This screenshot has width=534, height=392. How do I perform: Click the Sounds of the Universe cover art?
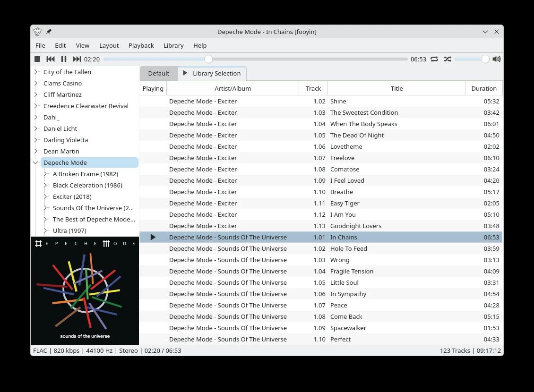(x=85, y=290)
